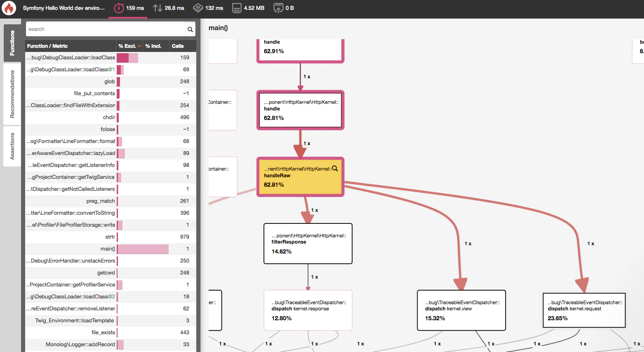Switch to the Assertions side tab
Image resolution: width=644 pixels, height=352 pixels.
(x=12, y=146)
